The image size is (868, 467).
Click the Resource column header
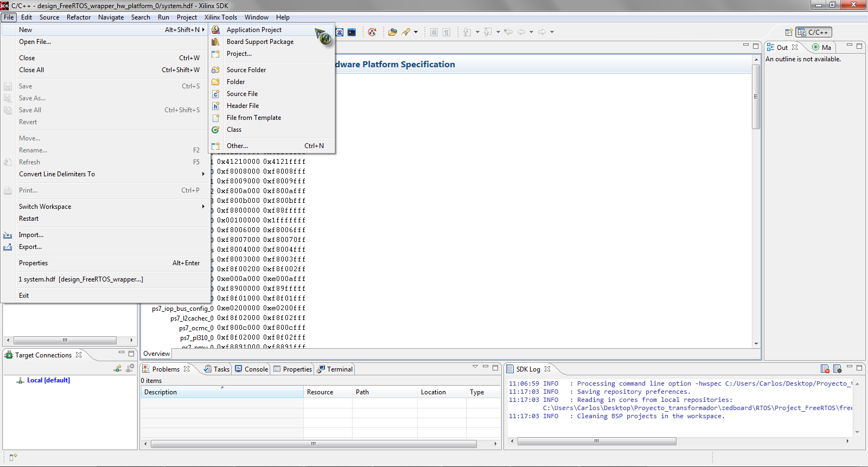(x=328, y=392)
